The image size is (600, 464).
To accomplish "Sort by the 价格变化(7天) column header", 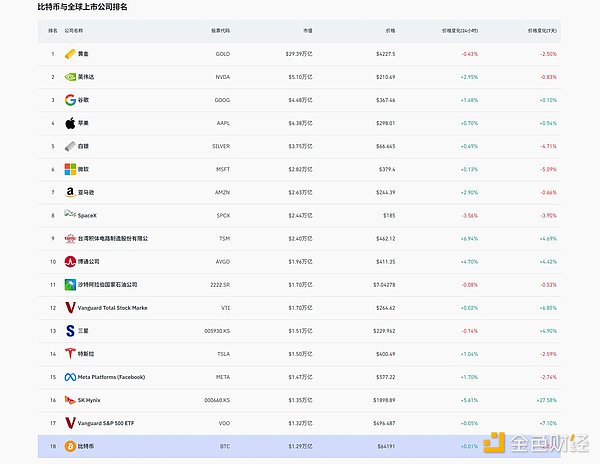I will click(x=542, y=31).
